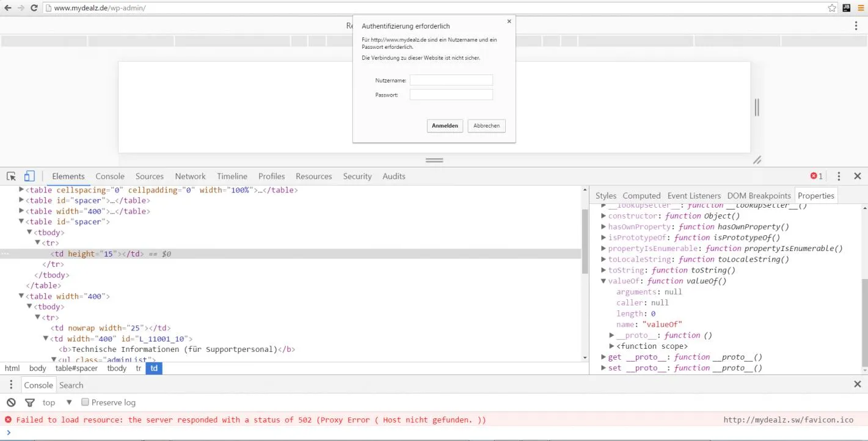Click the Abbrechen button
This screenshot has width=868, height=441.
point(486,126)
